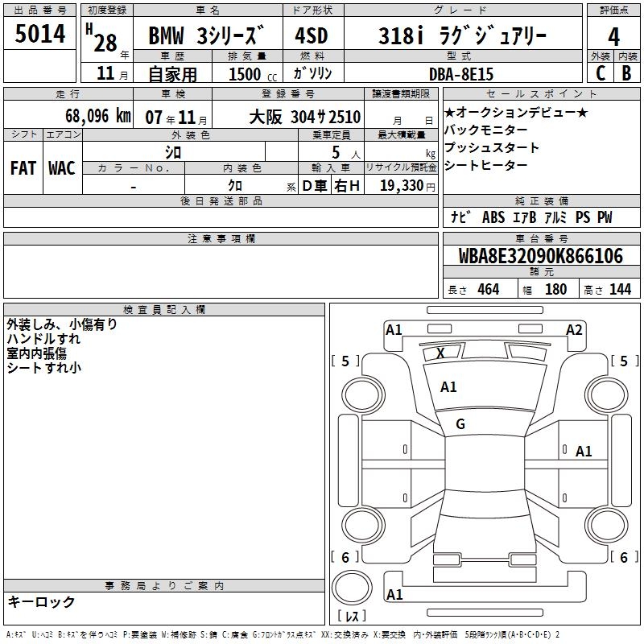Click the exterior rating C
644x644 pixels.
[x=600, y=73]
